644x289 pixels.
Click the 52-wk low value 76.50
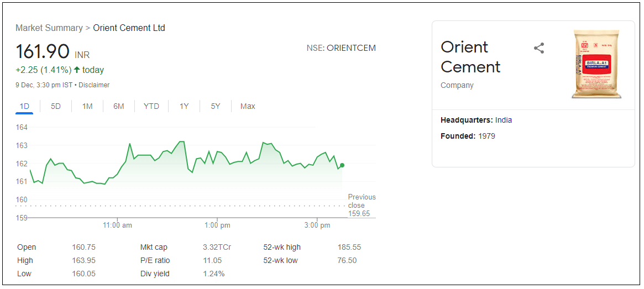coord(347,260)
